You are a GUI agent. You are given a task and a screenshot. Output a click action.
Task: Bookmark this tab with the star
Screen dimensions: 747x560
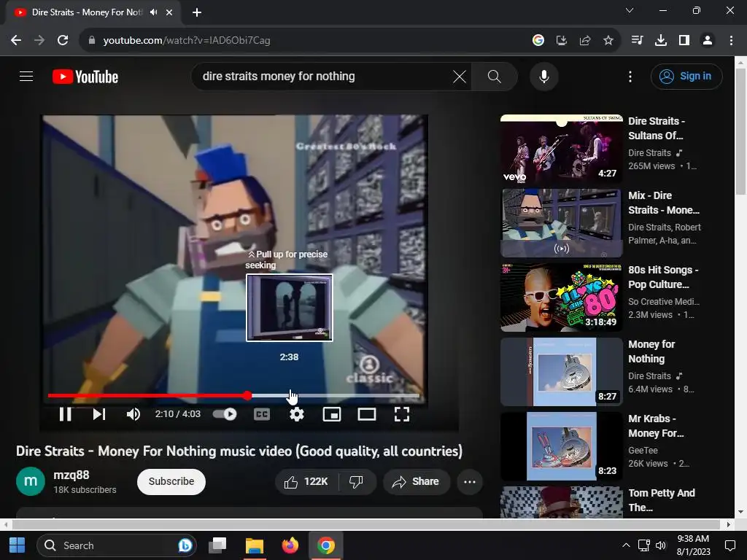[608, 41]
